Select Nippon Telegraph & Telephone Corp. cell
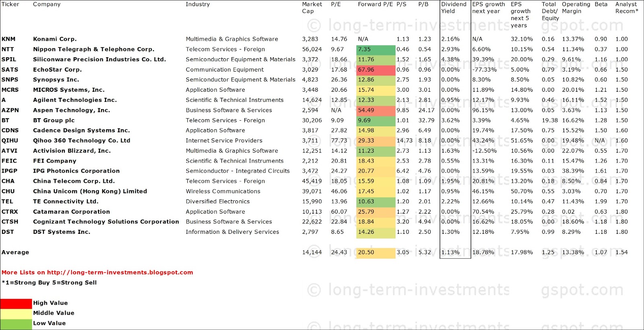The width and height of the screenshot is (644, 330). [x=94, y=49]
